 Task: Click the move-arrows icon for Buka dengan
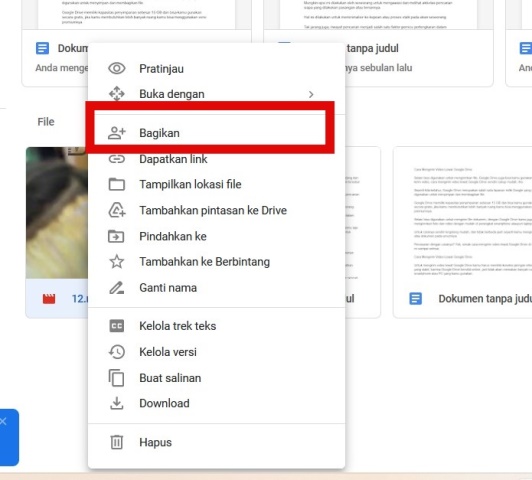(x=117, y=94)
